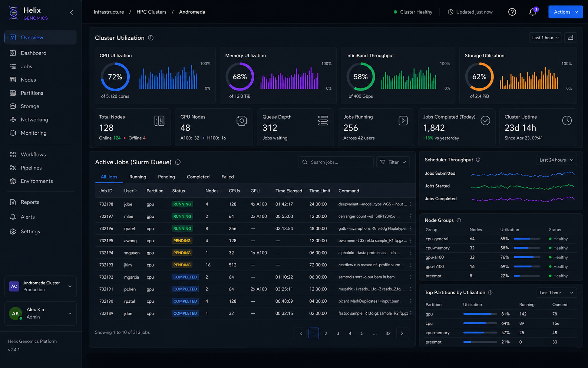Open row options for job 732195
588x368 pixels.
pyautogui.click(x=411, y=241)
